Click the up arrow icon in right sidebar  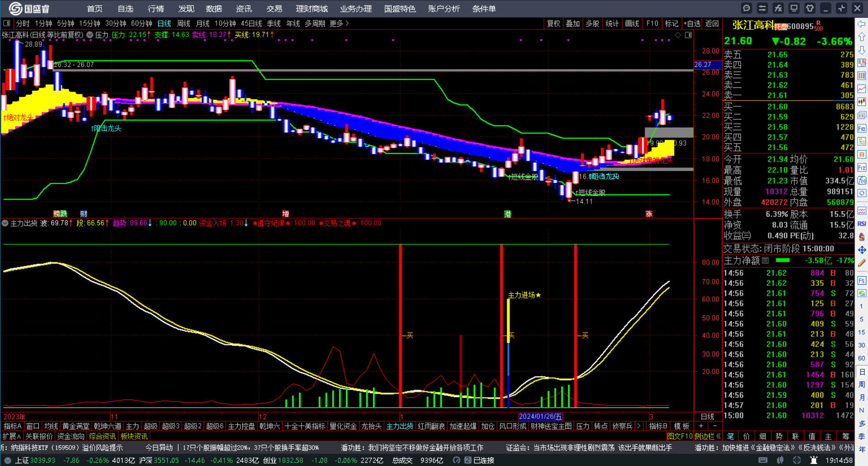862,37
